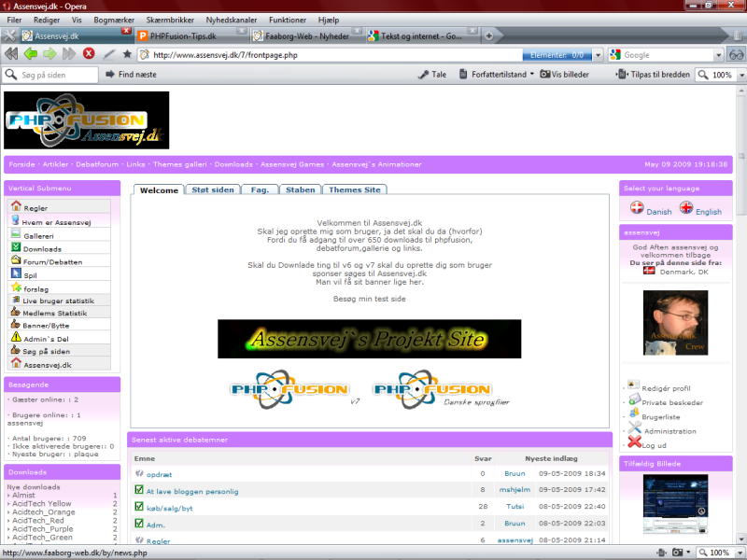The image size is (747, 560).
Task: Click the Log ud red X icon
Action: click(x=635, y=441)
